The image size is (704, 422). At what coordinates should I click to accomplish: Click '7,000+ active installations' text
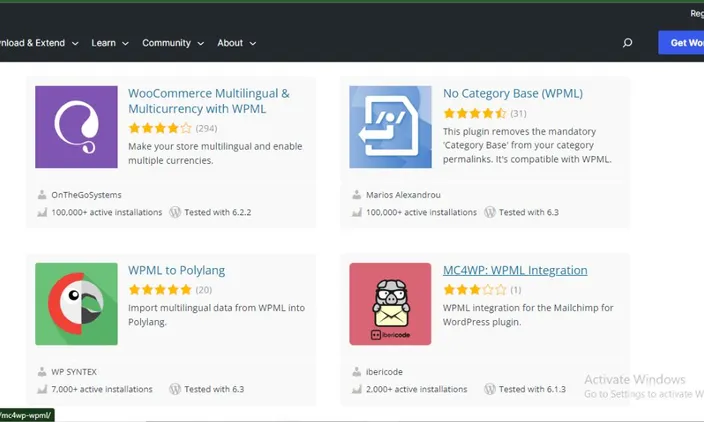(x=102, y=389)
